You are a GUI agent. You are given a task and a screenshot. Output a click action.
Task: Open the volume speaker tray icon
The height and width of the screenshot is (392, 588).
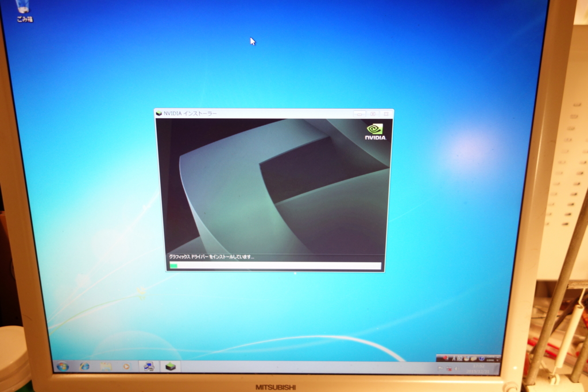457,368
